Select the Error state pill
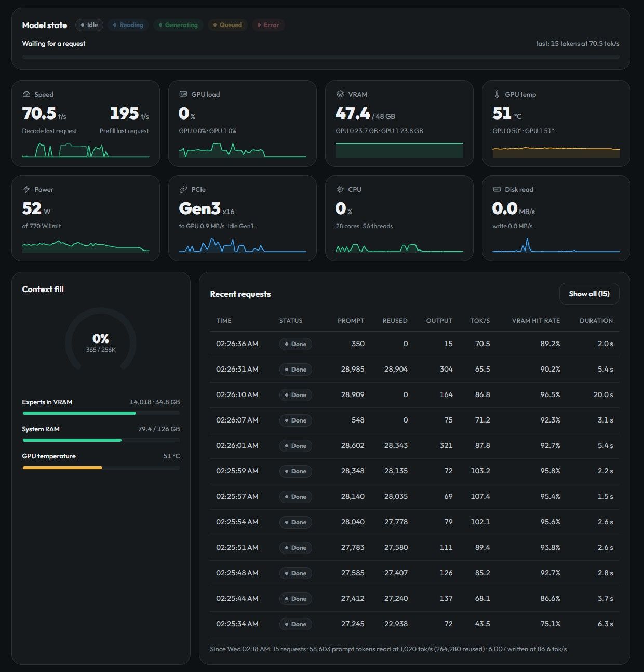The width and height of the screenshot is (644, 672). [x=268, y=25]
